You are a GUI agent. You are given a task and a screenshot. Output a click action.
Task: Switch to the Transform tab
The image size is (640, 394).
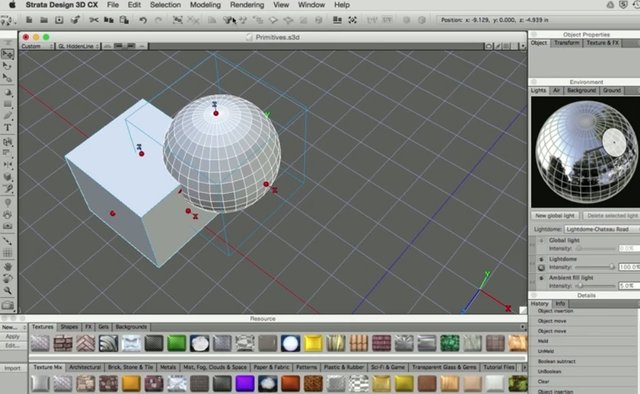tap(567, 43)
